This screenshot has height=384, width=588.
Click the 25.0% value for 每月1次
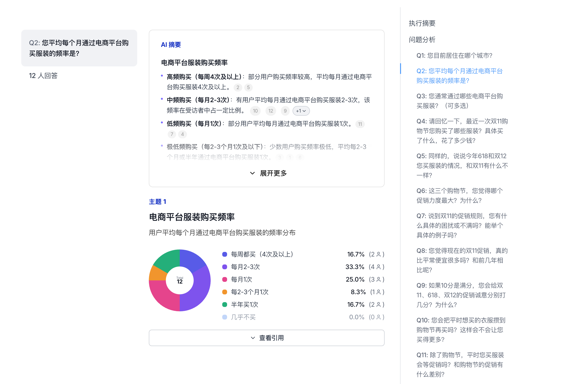coord(355,279)
